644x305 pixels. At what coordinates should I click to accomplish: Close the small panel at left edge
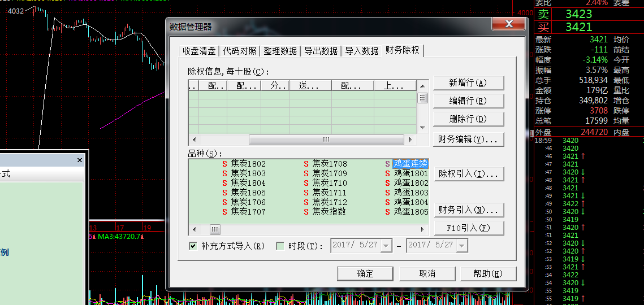[x=80, y=160]
